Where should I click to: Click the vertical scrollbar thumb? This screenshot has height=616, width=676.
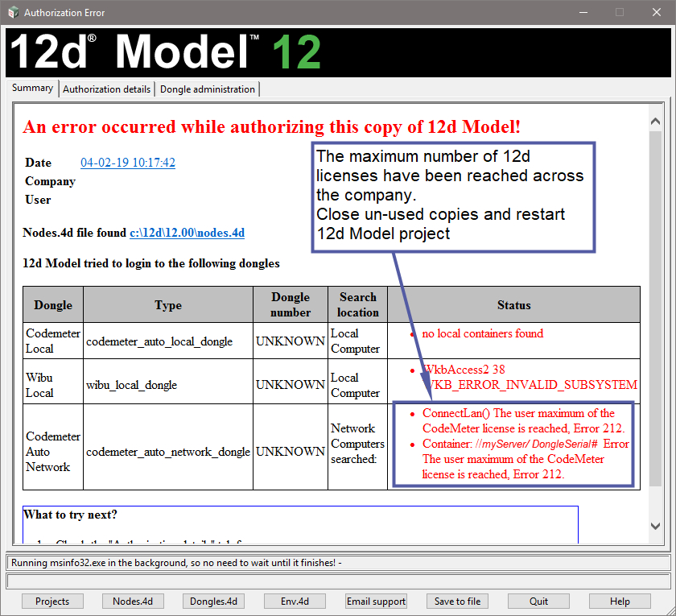pyautogui.click(x=655, y=308)
